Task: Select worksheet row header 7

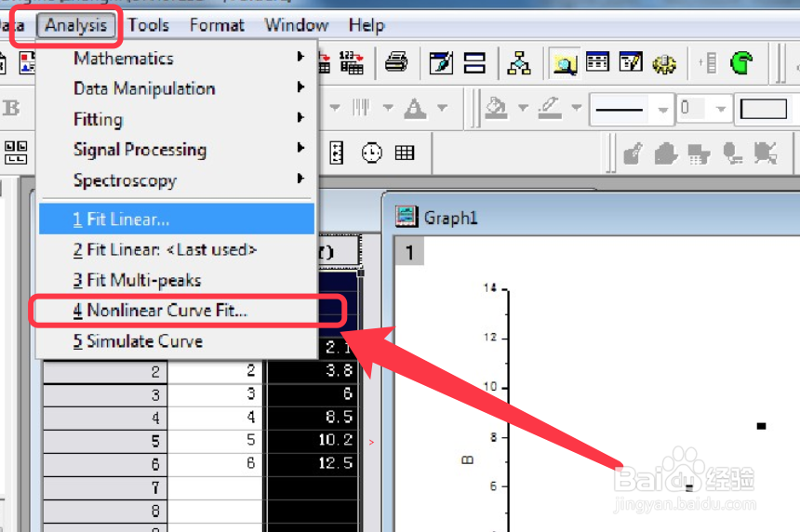Action: [105, 487]
